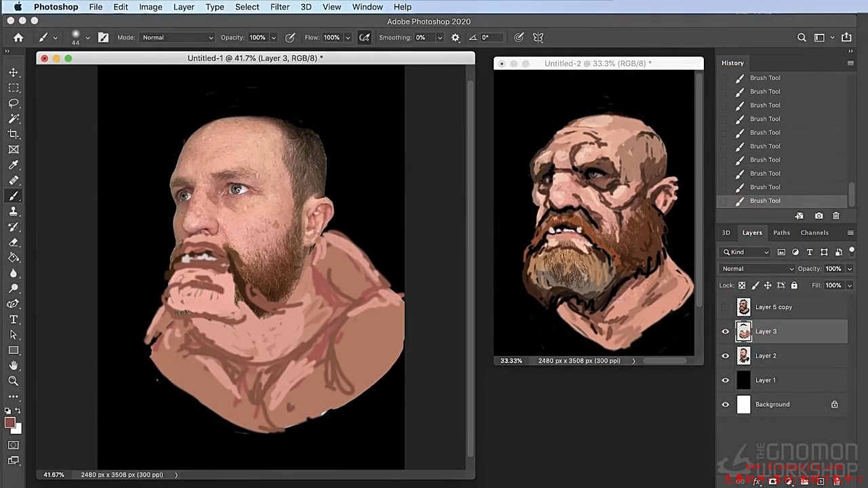The height and width of the screenshot is (488, 868).
Task: Select the Zoom tool in toolbar
Action: pyautogui.click(x=14, y=381)
